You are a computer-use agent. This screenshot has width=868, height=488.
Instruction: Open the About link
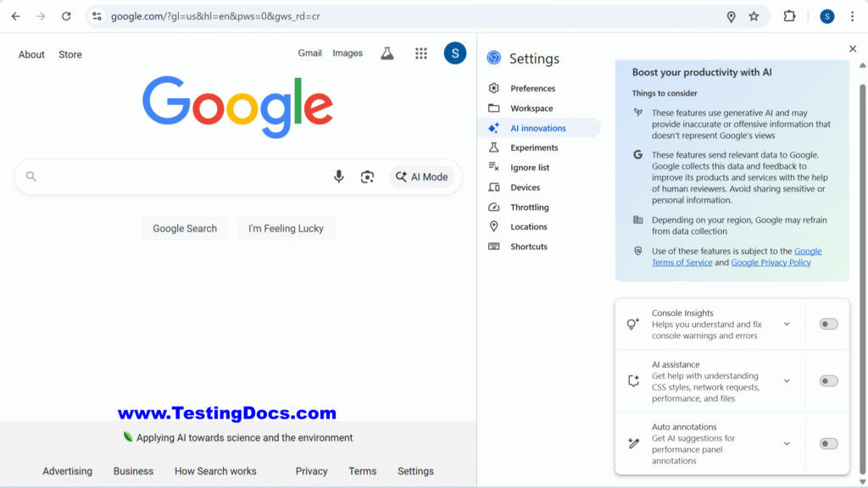click(x=31, y=54)
